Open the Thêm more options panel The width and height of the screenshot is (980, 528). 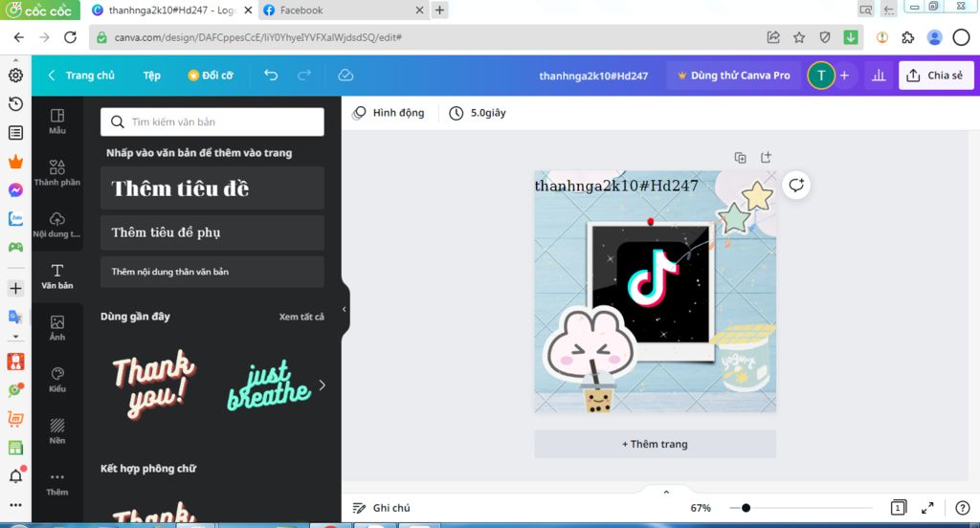(x=56, y=484)
